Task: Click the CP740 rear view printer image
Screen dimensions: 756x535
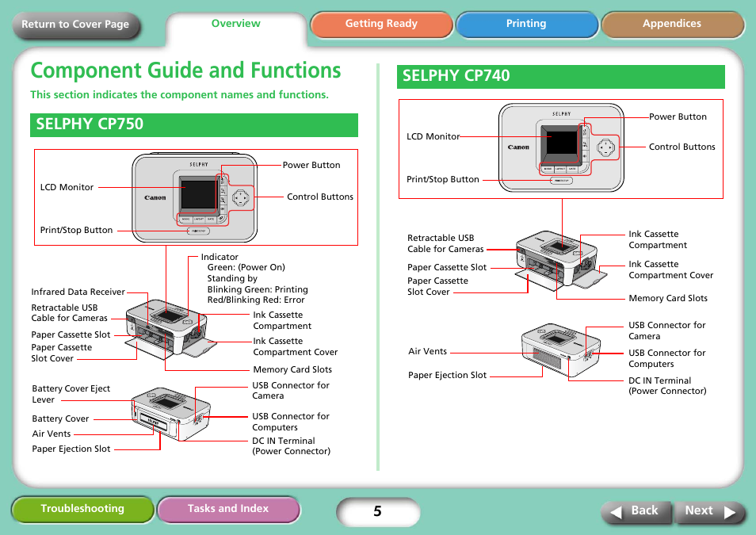Action: (x=561, y=350)
